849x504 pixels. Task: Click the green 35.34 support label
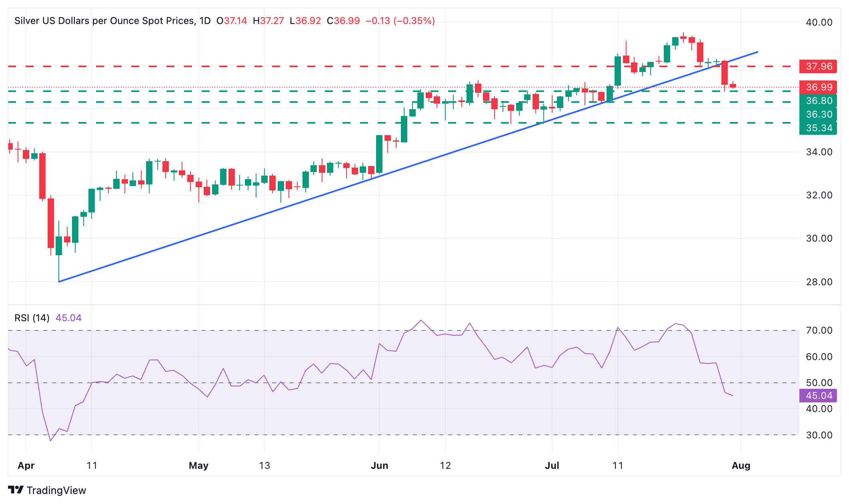point(818,128)
